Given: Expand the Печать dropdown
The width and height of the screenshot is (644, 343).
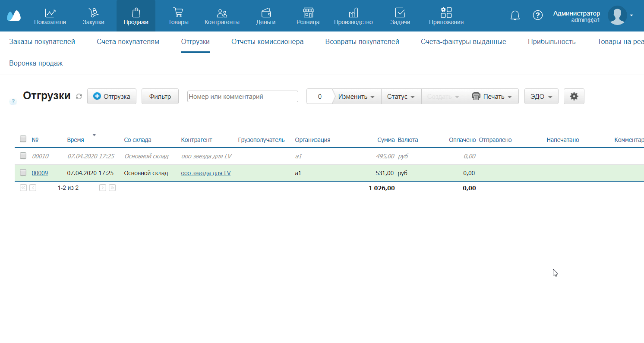Looking at the screenshot, I should 492,97.
